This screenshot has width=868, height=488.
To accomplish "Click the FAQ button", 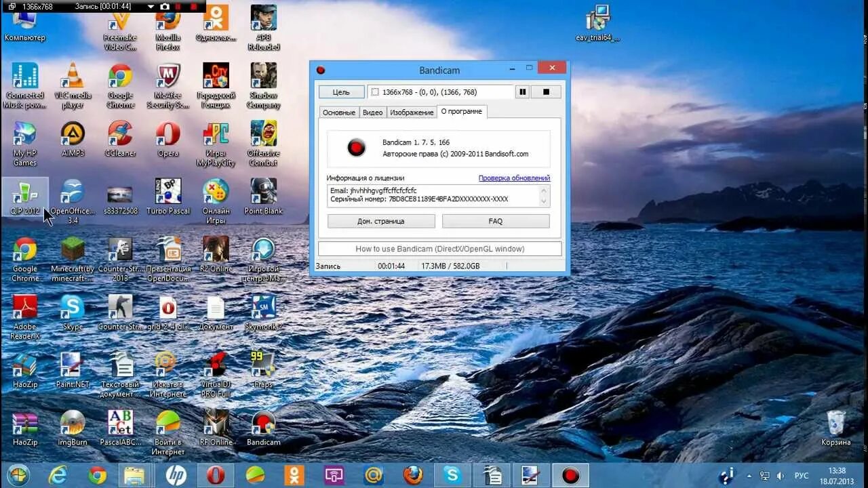I will [496, 221].
